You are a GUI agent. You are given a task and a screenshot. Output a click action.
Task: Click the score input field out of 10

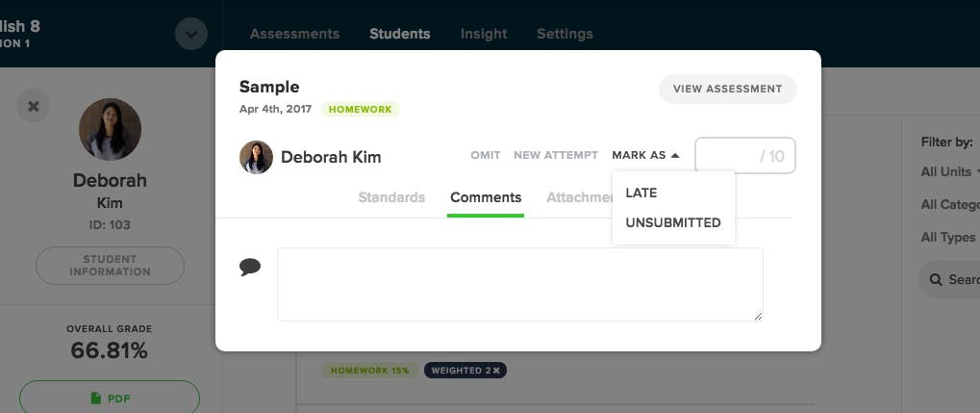(x=745, y=155)
